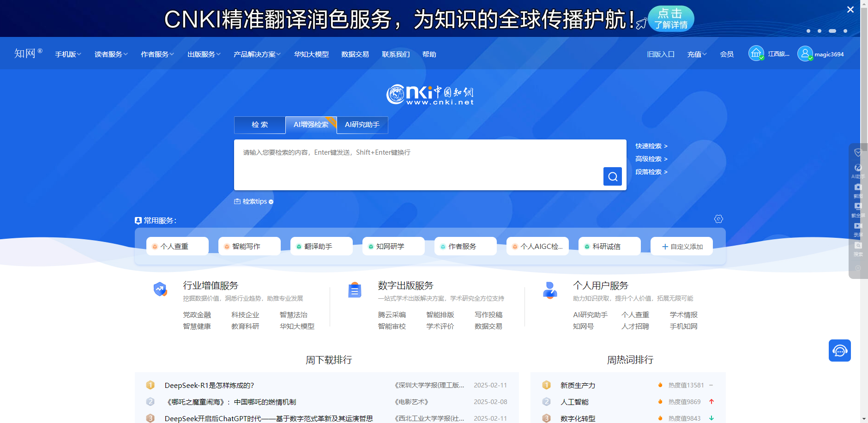Viewport: 868px width, 423px height.
Task: Open the 个人AIGC检 service shortcut
Action: [537, 246]
